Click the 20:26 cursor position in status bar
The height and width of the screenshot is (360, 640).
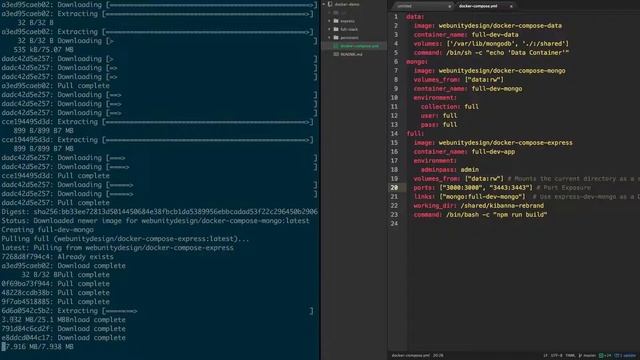pyautogui.click(x=438, y=356)
